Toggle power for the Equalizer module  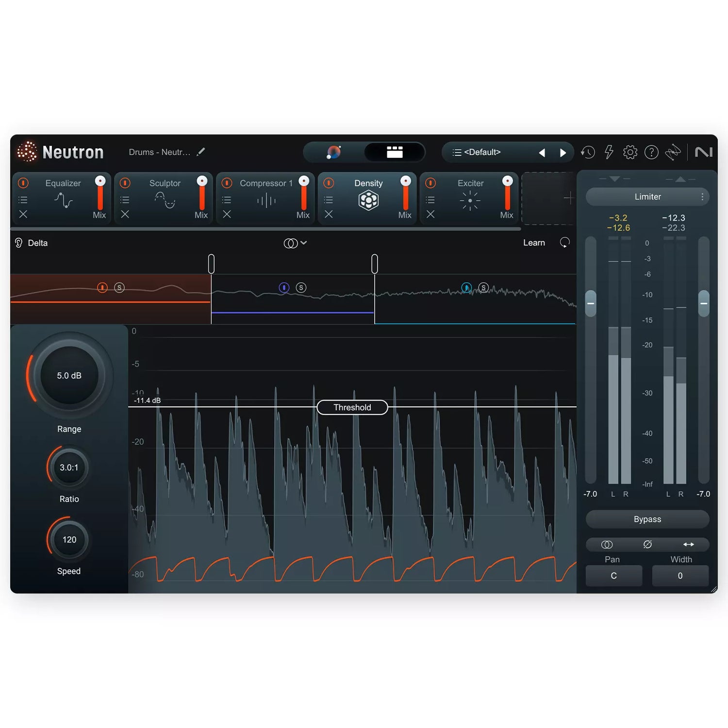click(23, 183)
